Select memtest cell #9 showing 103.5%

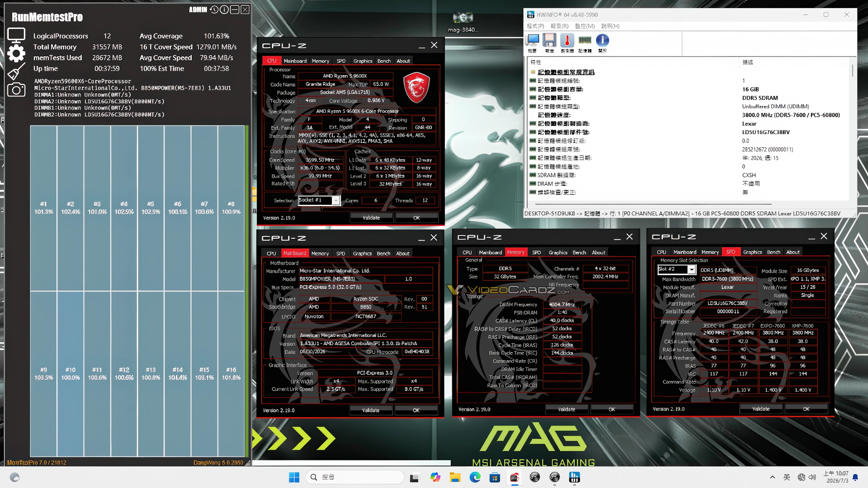click(x=44, y=374)
